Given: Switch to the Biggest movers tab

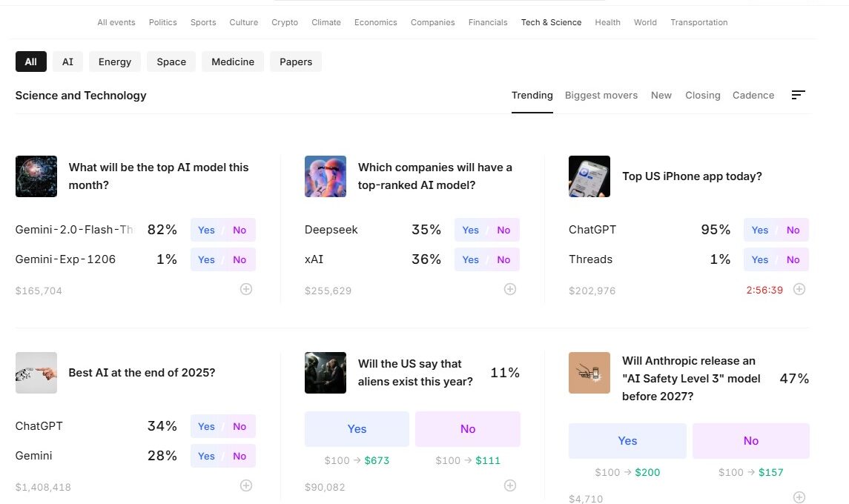Looking at the screenshot, I should coord(601,96).
